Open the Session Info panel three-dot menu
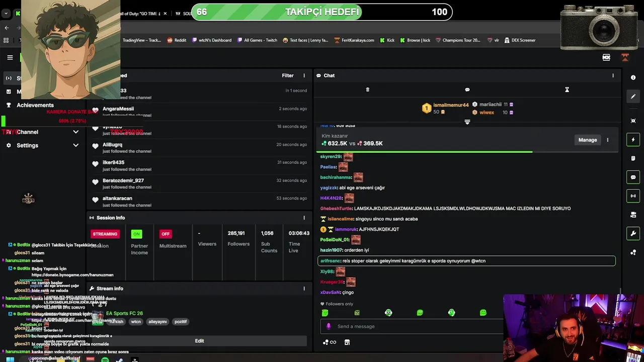 tap(304, 218)
